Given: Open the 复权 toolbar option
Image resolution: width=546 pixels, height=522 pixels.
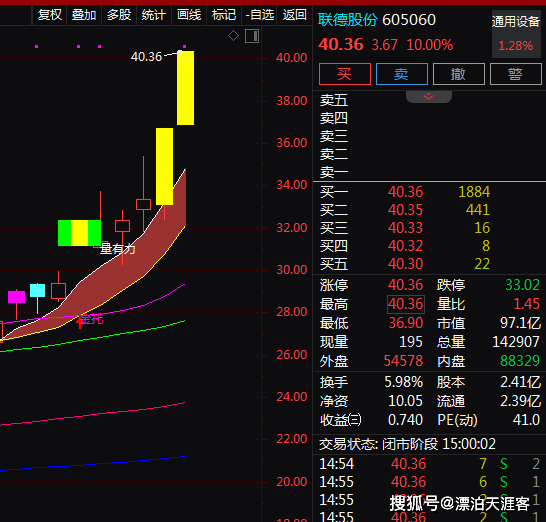Looking at the screenshot, I should 49,15.
